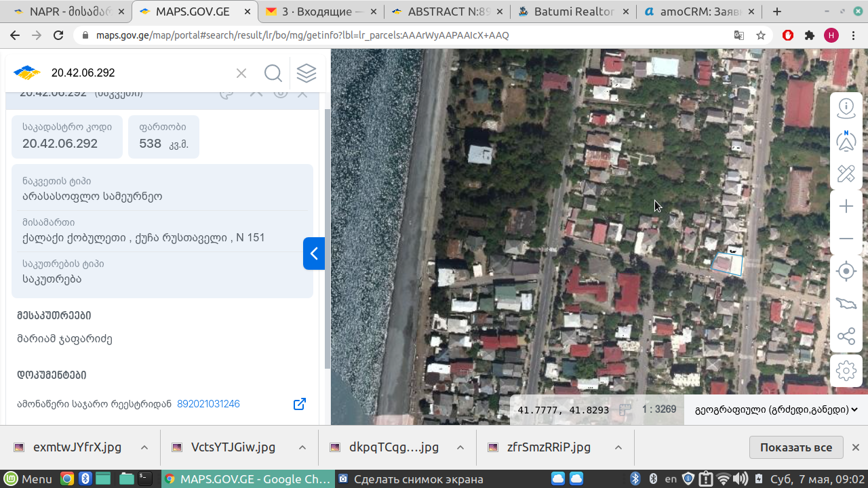Go back to the previous page
868x488 pixels.
coord(15,35)
